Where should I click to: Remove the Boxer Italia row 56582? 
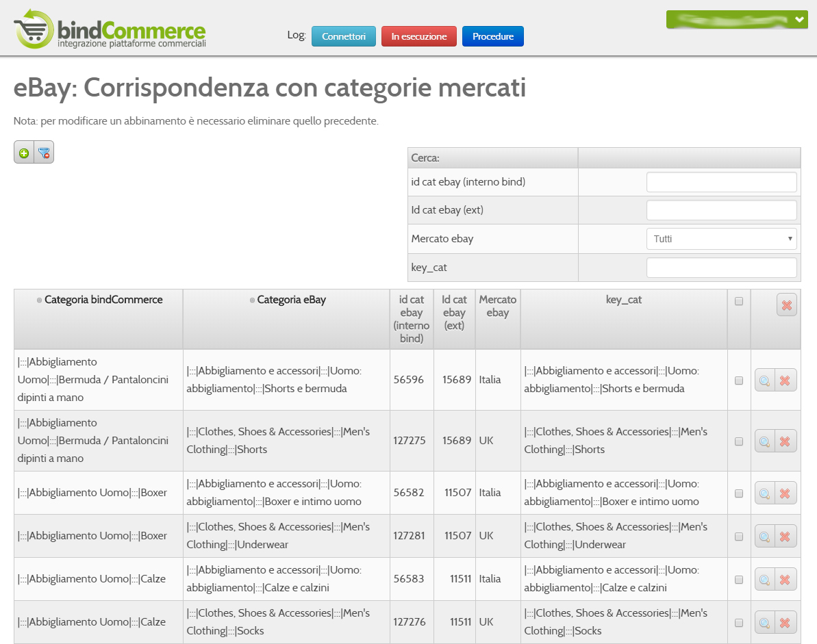785,493
